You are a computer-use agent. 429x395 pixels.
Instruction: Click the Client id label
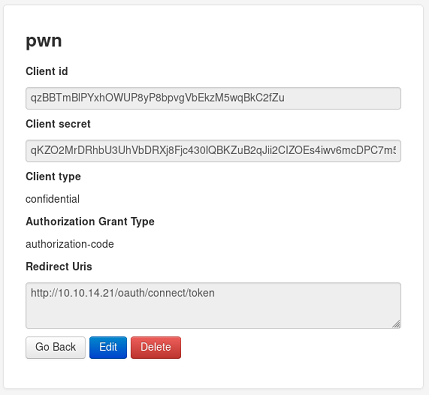point(47,71)
